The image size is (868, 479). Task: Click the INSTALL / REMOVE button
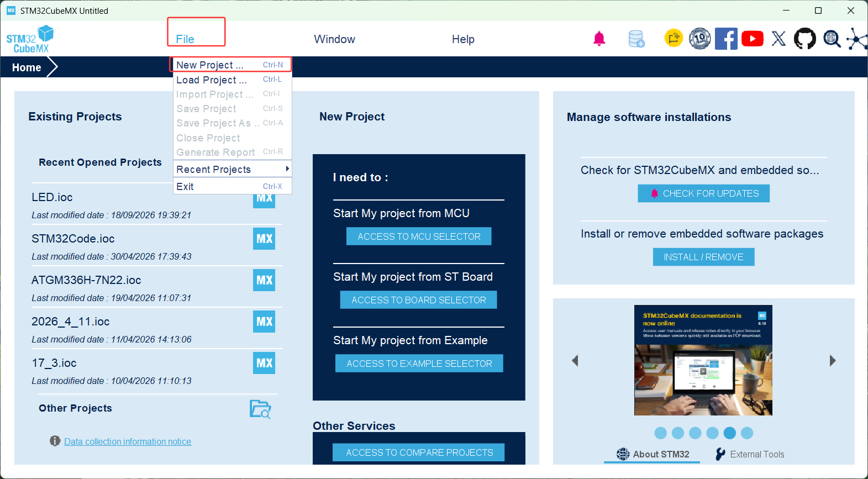point(703,257)
